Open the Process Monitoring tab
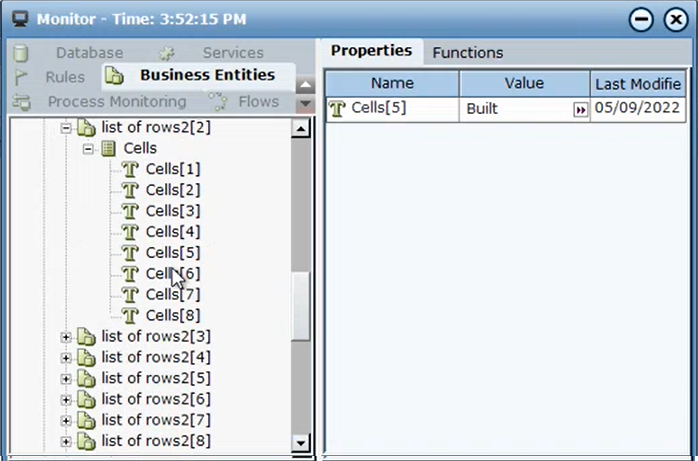This screenshot has width=698, height=461. (116, 102)
